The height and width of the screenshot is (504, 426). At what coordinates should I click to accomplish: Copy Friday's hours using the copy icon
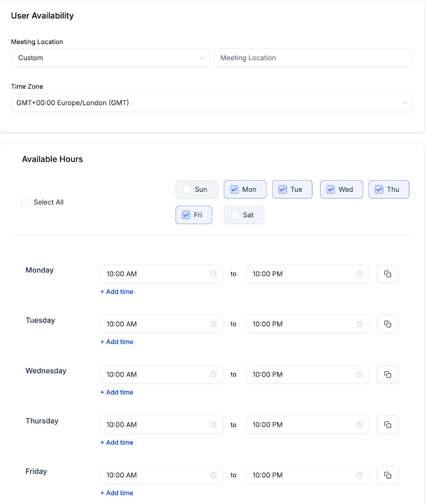point(388,475)
